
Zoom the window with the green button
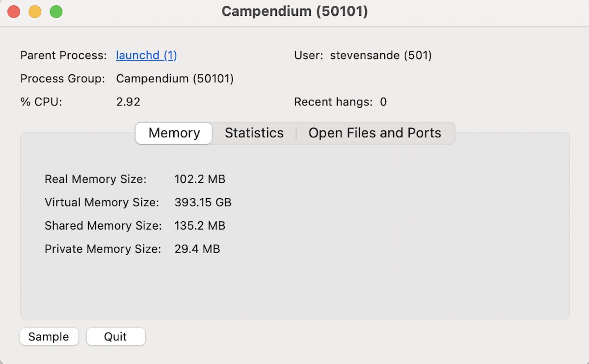tap(56, 11)
